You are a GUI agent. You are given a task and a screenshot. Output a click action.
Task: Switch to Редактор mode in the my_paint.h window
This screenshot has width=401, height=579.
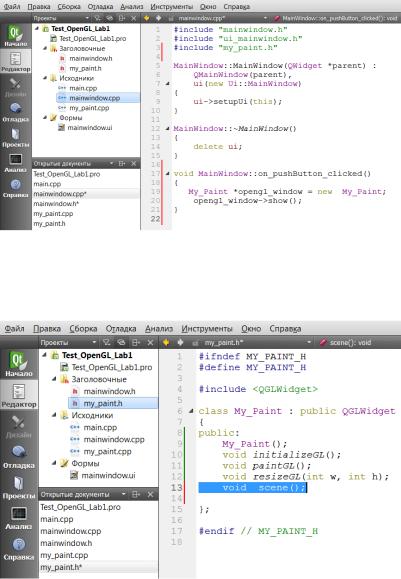[x=18, y=395]
